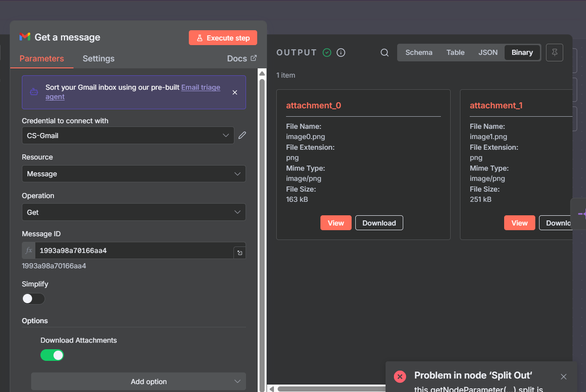Click the fx expression icon for Message ID
Screen dimensions: 586x392
click(29, 251)
